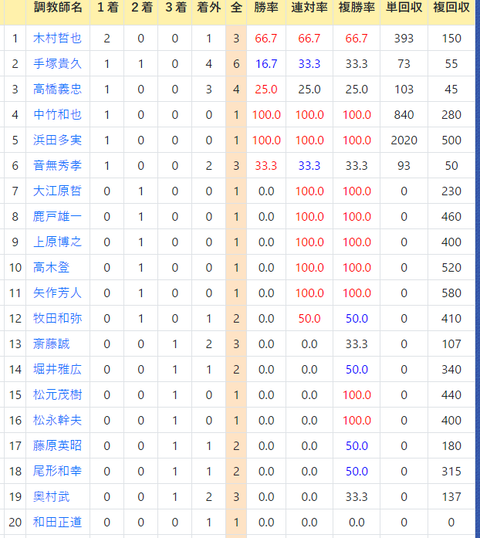Screen dimensions: 480x538
Task: Click the 調教師名 column header
Action: tap(58, 8)
